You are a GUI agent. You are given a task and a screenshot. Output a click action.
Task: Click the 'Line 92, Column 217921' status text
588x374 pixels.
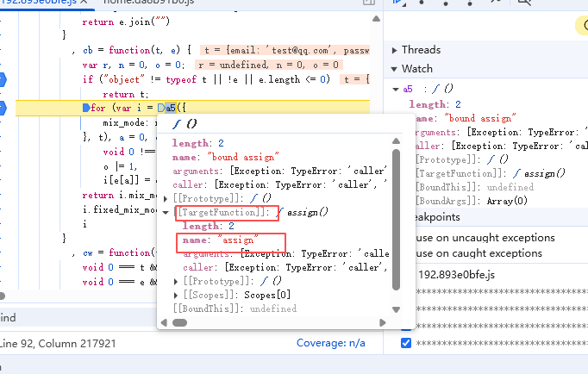click(x=58, y=344)
